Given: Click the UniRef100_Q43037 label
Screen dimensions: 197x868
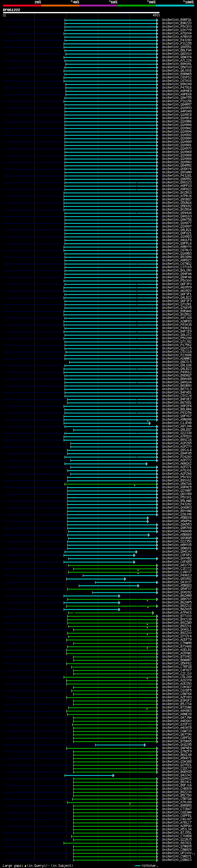Looking at the screenshot, I should (x=176, y=582).
